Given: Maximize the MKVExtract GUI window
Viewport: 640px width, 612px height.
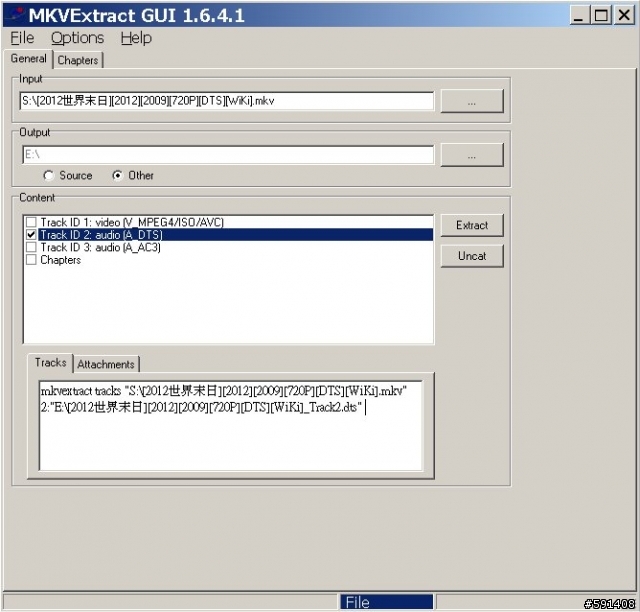Looking at the screenshot, I should 601,16.
